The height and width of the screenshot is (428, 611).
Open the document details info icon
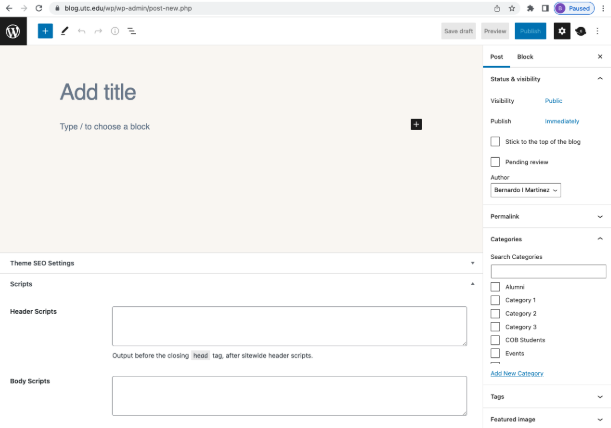pyautogui.click(x=114, y=31)
